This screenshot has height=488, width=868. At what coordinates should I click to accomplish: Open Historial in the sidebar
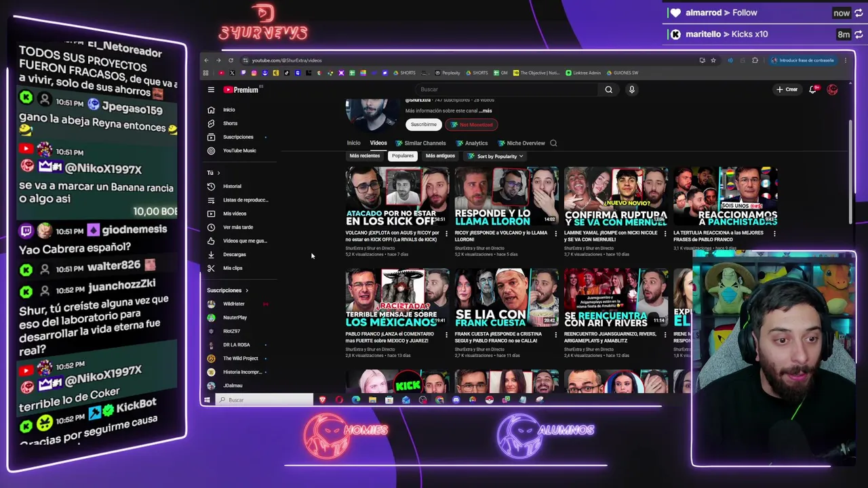pos(232,186)
